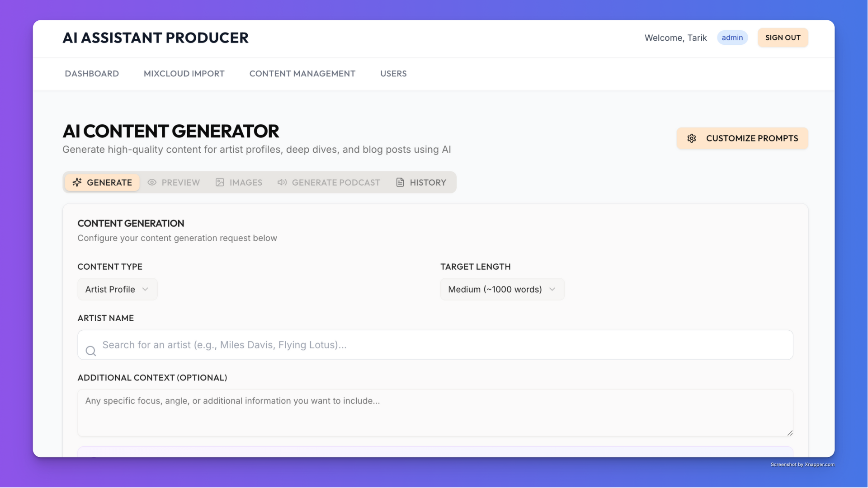Click the sparkle icon on Generate tab
Screen dimensions: 868x488
(77, 182)
